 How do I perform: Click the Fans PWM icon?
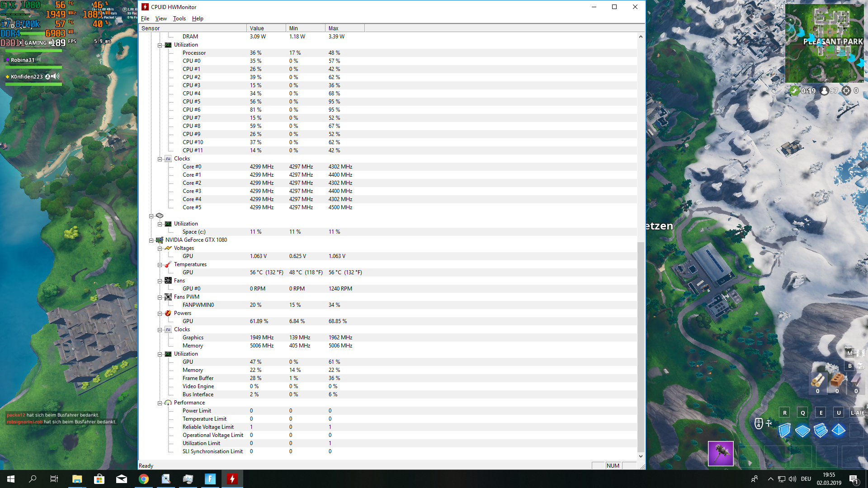[168, 297]
